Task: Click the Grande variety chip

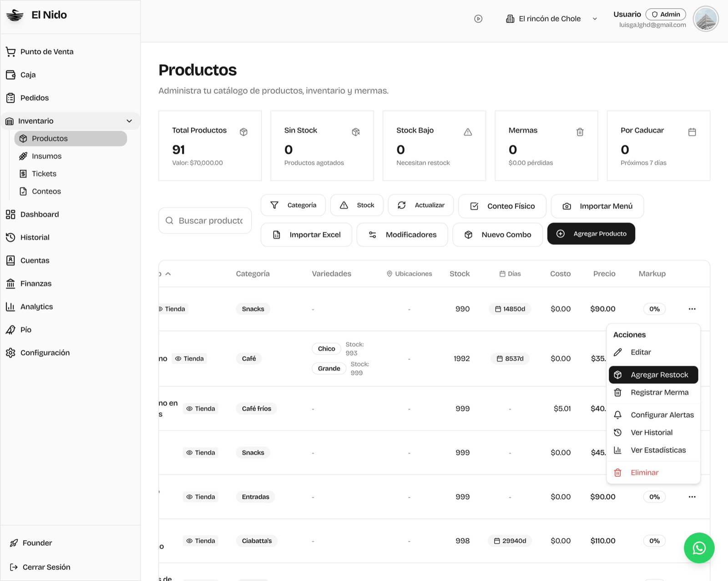Action: [x=329, y=369]
